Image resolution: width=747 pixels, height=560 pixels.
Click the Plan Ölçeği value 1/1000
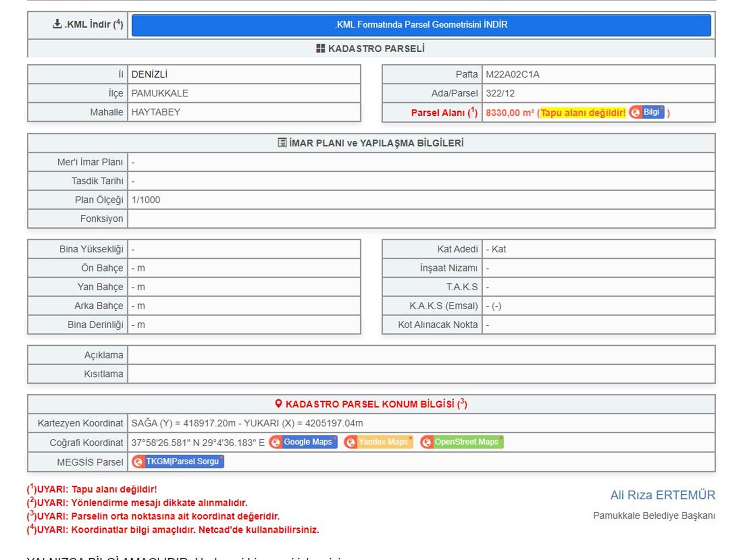tap(146, 200)
